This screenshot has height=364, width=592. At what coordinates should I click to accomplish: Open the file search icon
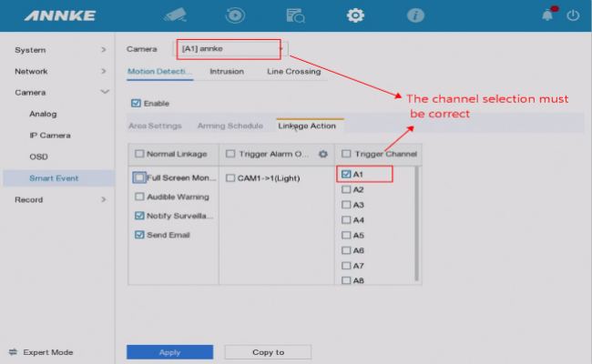coord(295,15)
